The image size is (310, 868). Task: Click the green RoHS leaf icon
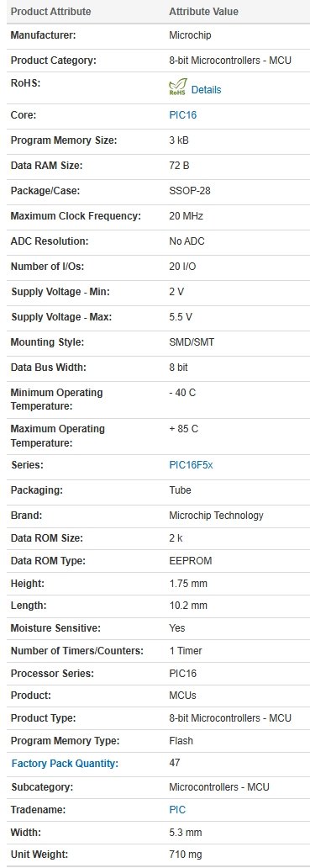[177, 88]
